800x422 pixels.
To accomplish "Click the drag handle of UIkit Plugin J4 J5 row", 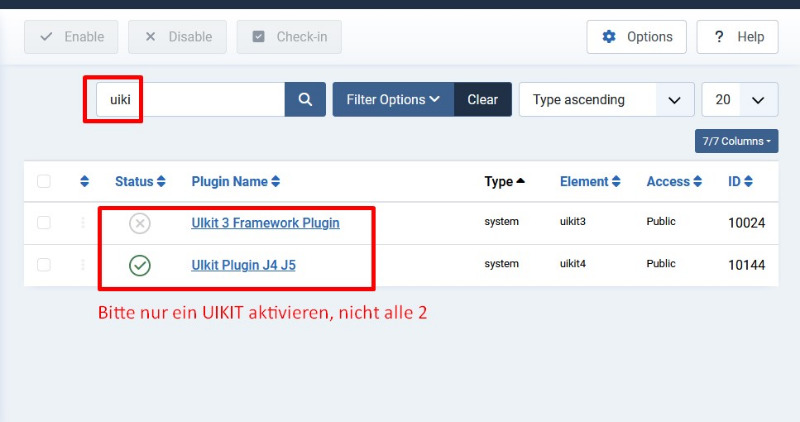I will click(83, 265).
